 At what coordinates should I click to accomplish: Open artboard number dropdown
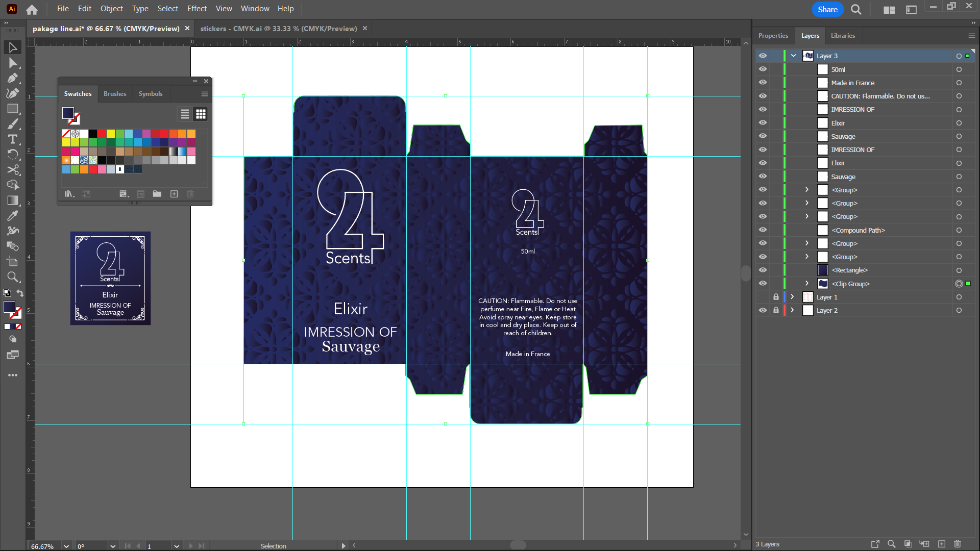click(177, 546)
